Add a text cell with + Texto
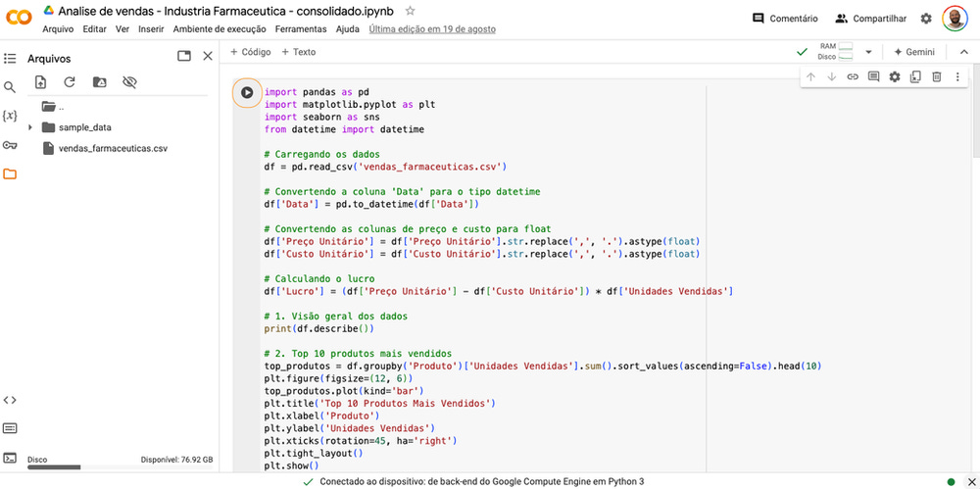This screenshot has height=489, width=980. point(299,52)
